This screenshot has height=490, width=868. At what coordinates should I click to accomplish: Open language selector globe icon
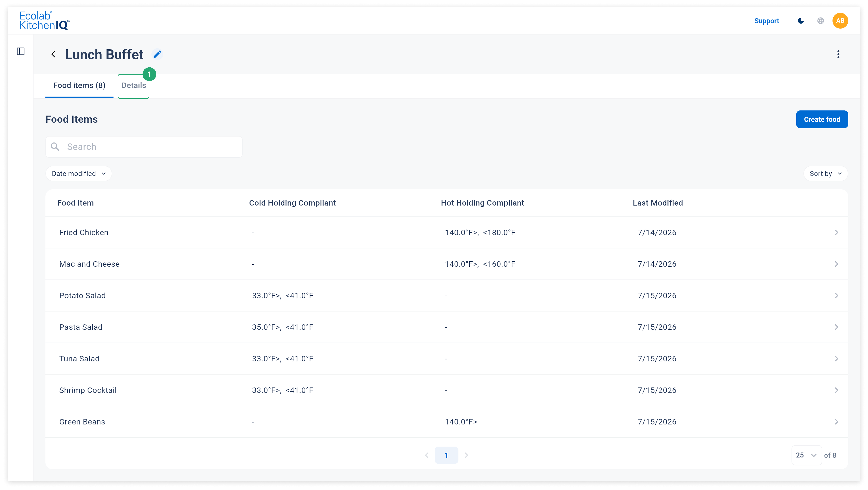821,21
